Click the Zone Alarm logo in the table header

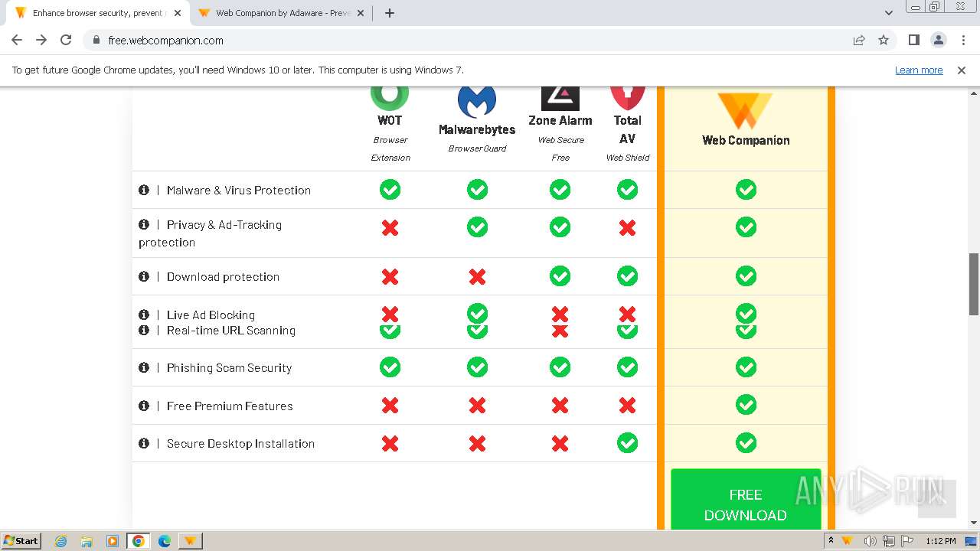(560, 99)
